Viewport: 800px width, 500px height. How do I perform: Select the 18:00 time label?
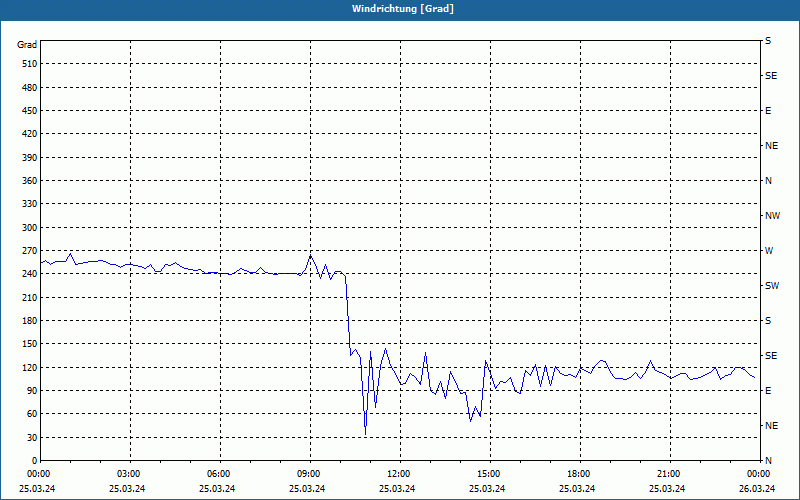pos(578,474)
